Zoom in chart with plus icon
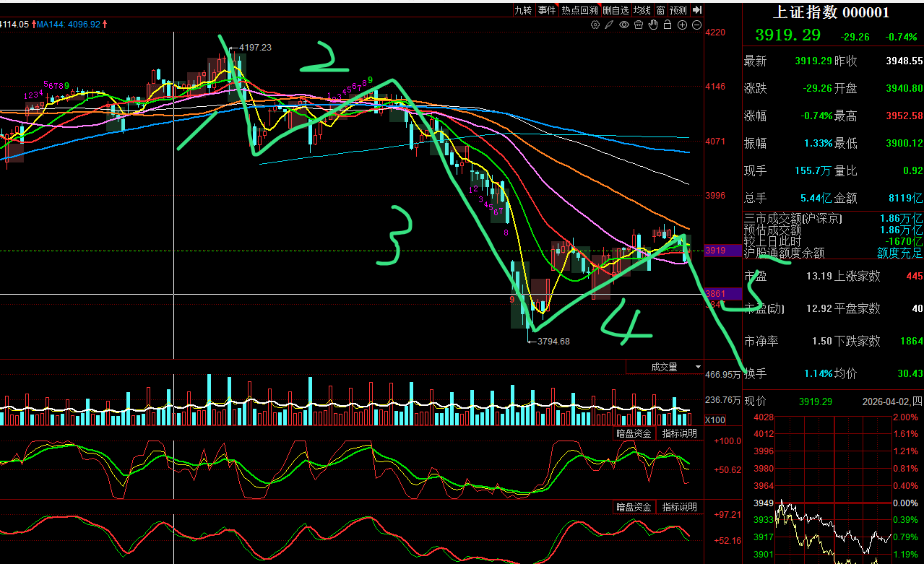 (682, 25)
